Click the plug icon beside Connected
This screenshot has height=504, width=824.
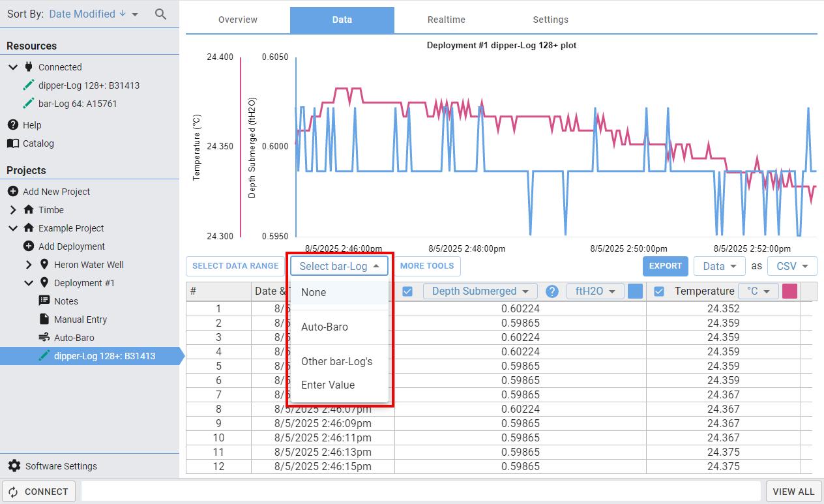click(x=29, y=67)
